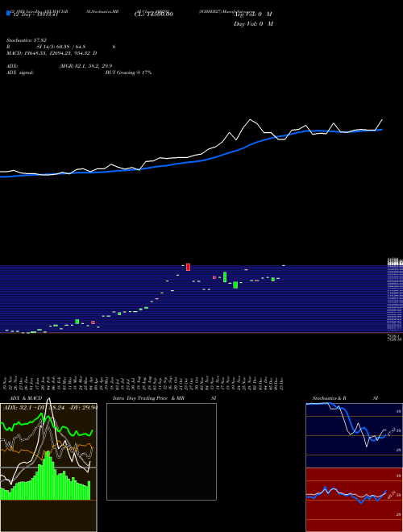Click the 'Intra Day Trading Price & MR' title

(148, 398)
